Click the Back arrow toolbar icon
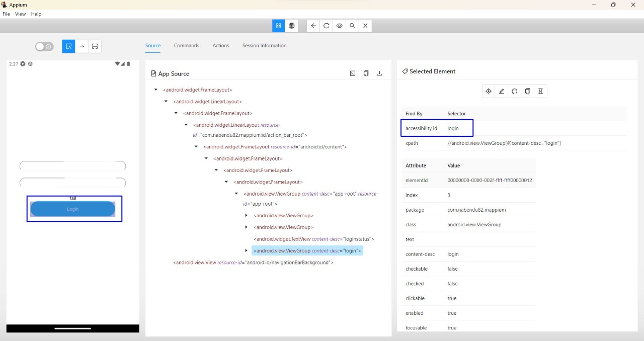Screen dimensions: 644x341 [313, 26]
